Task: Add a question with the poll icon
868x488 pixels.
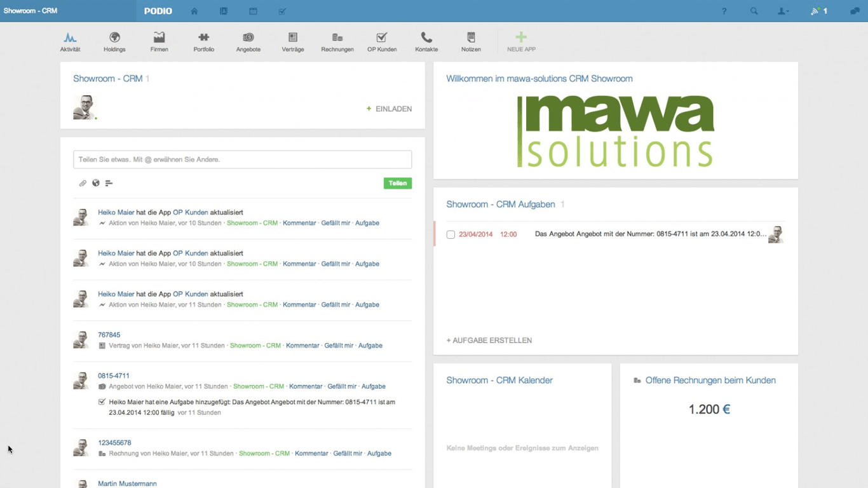Action: click(x=109, y=183)
